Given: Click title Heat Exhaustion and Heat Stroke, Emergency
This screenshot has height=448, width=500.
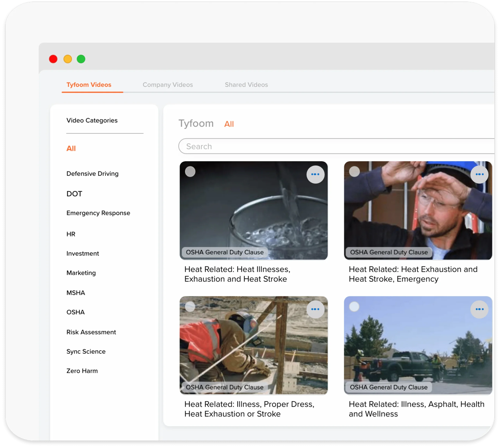Looking at the screenshot, I should click(x=413, y=274).
